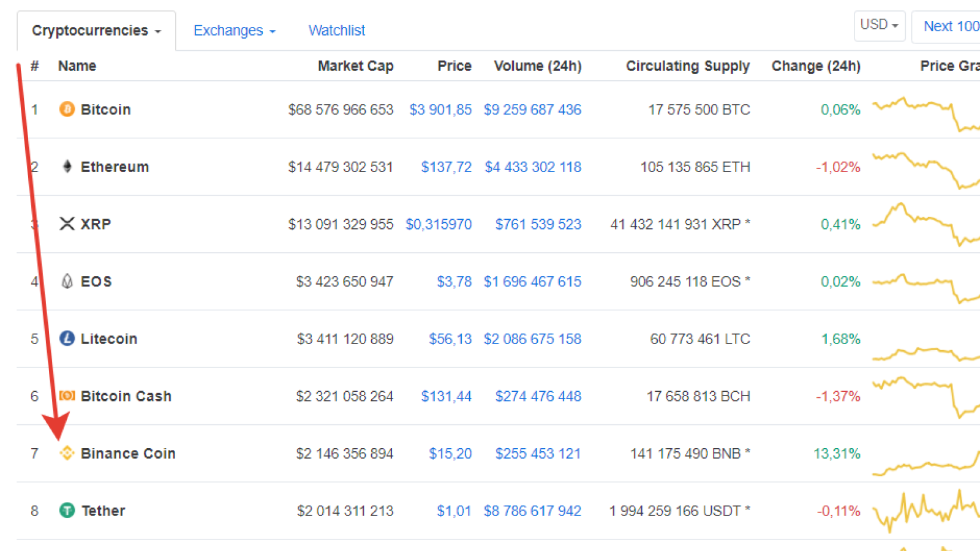Open the Bitcoin Cash name link
The image size is (980, 551).
click(x=126, y=396)
